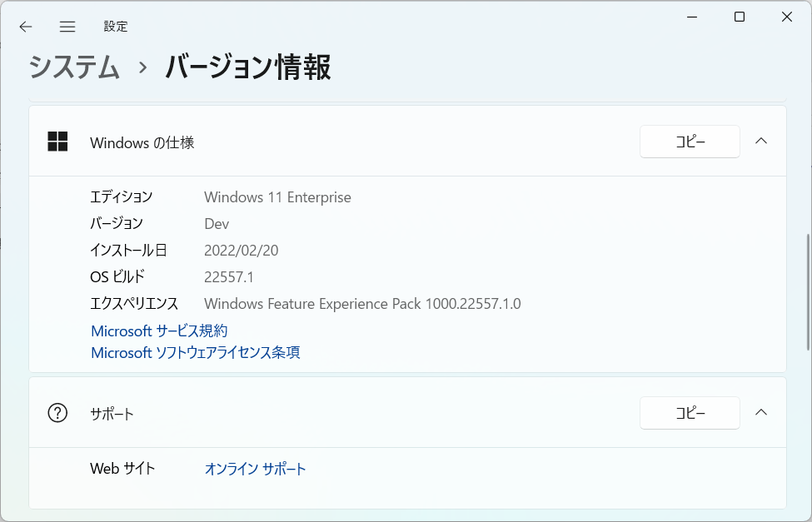Viewport: 812px width, 522px height.
Task: Select the Windows 11 Enterprise edition text
Action: click(x=277, y=197)
